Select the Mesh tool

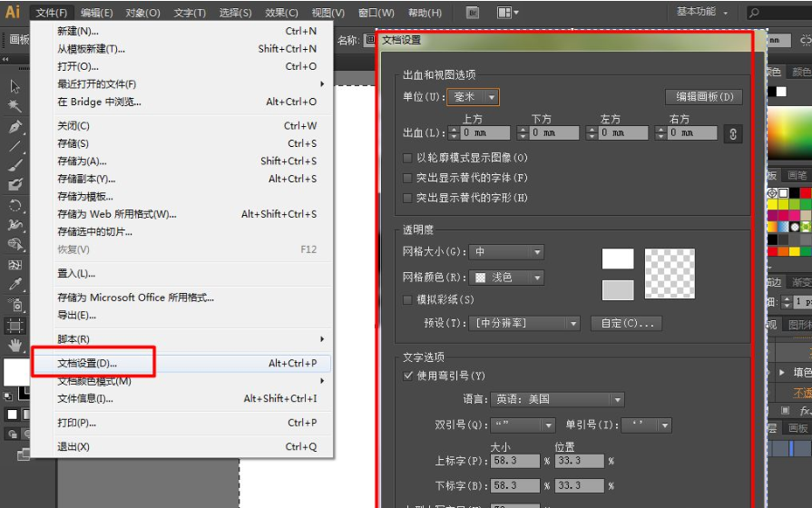pos(15,265)
